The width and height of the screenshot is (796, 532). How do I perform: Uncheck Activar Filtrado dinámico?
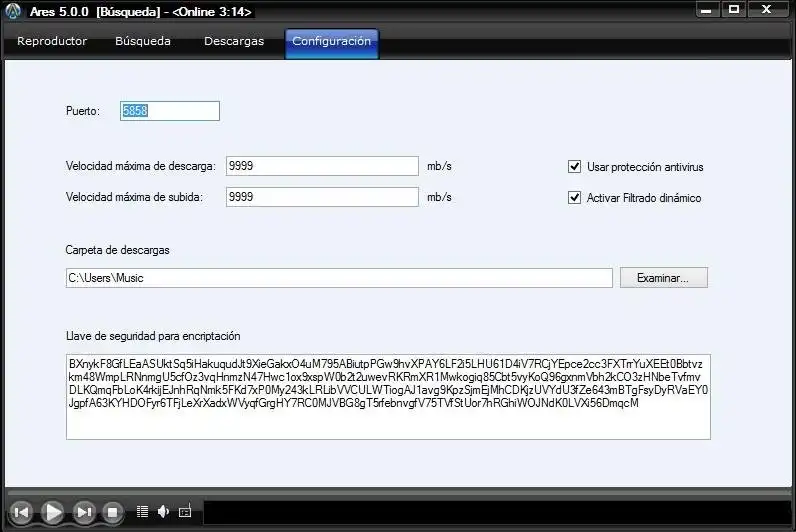(x=574, y=197)
